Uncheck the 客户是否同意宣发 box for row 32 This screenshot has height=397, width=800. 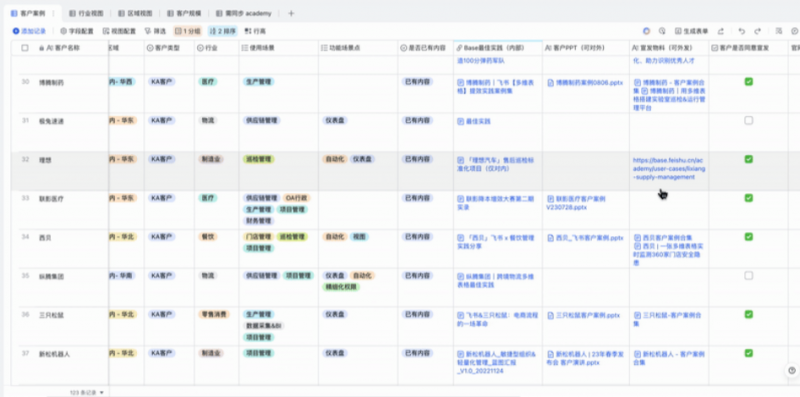[x=748, y=159]
